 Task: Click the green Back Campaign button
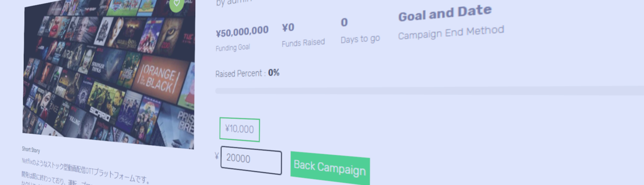point(330,168)
